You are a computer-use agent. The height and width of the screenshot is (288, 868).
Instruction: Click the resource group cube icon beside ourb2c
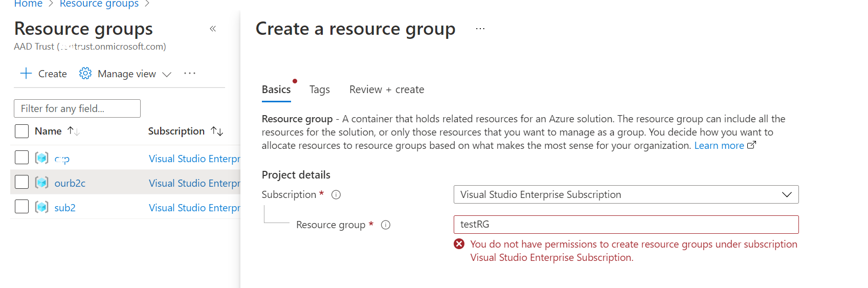point(42,182)
